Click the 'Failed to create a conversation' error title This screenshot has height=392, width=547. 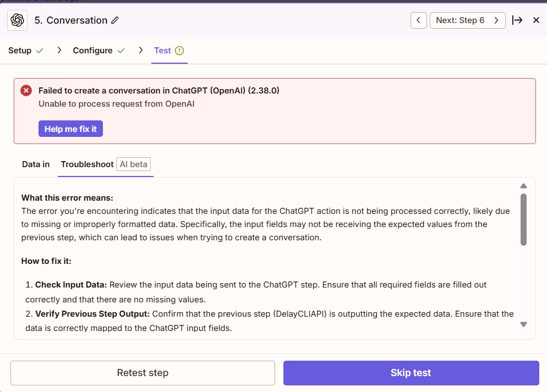coord(158,91)
